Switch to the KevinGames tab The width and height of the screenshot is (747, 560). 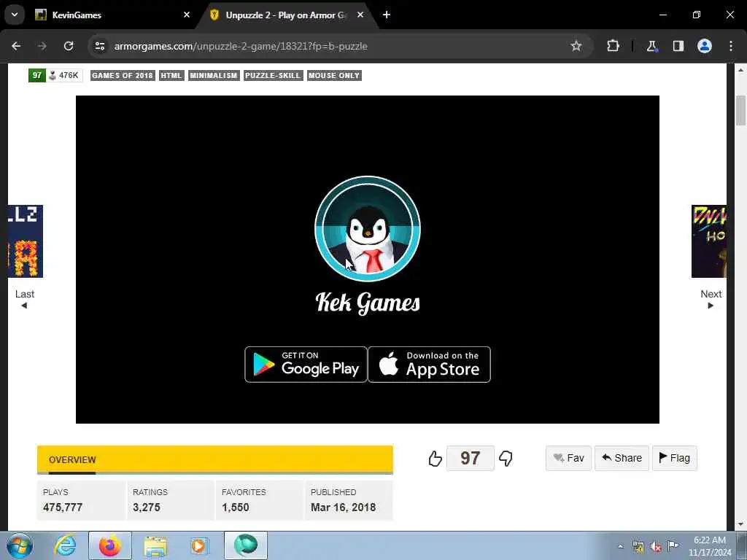pos(112,15)
